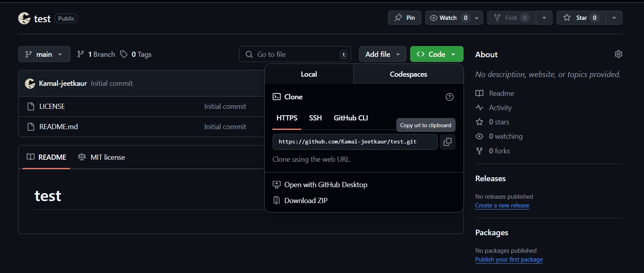Click the README.md file icon
The height and width of the screenshot is (273, 644).
pyautogui.click(x=31, y=127)
